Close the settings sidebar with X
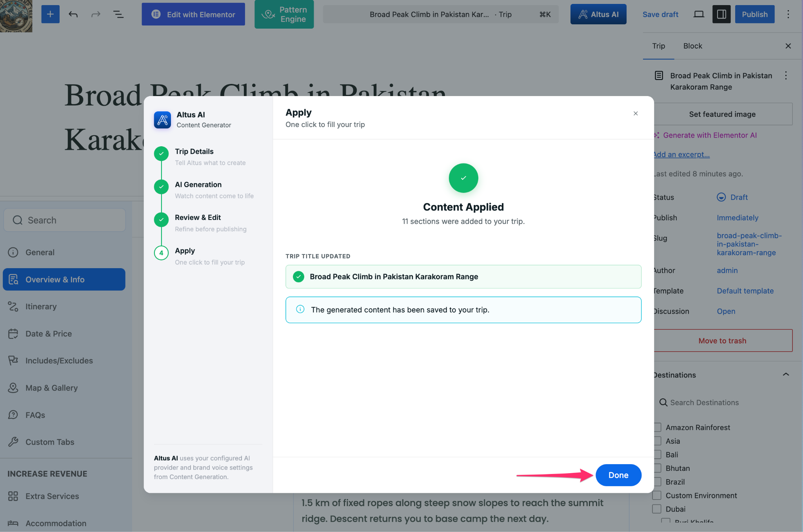 coord(788,46)
